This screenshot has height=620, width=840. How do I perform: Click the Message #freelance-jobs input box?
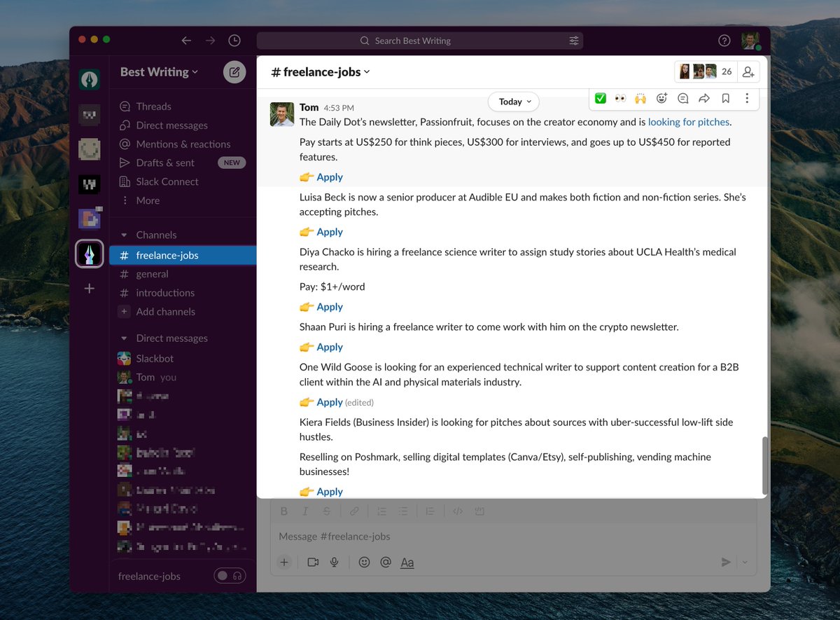514,537
